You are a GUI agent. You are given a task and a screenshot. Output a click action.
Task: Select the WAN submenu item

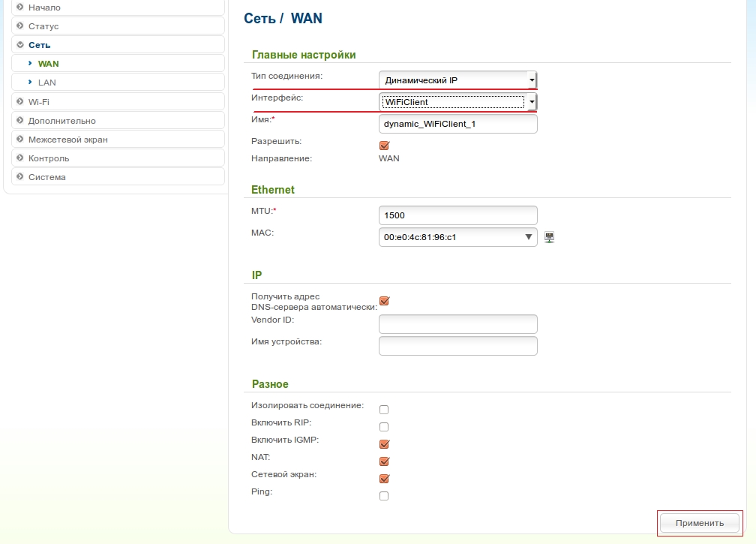pos(48,64)
